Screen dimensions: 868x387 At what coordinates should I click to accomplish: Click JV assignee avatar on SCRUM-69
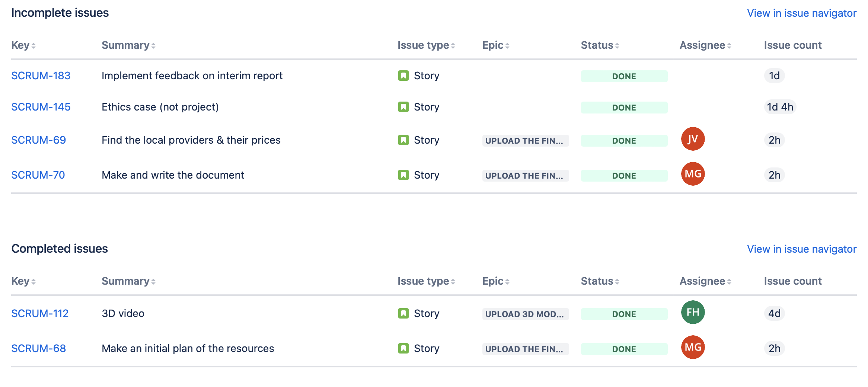coord(693,139)
